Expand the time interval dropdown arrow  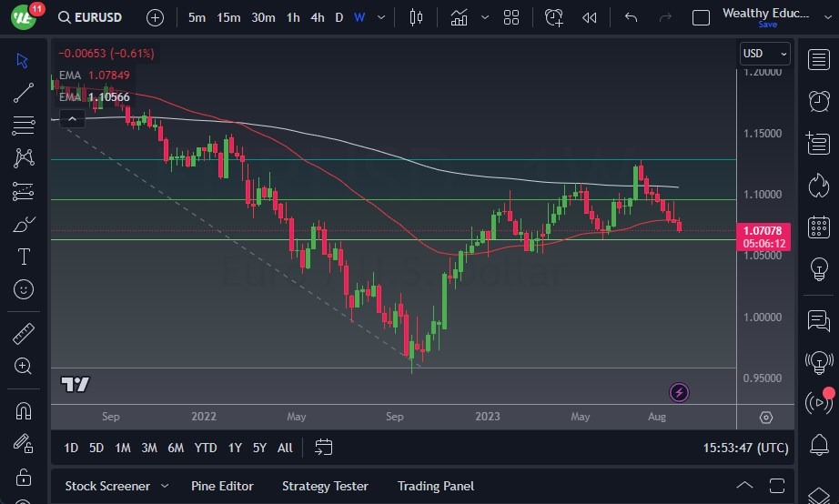pyautogui.click(x=380, y=17)
